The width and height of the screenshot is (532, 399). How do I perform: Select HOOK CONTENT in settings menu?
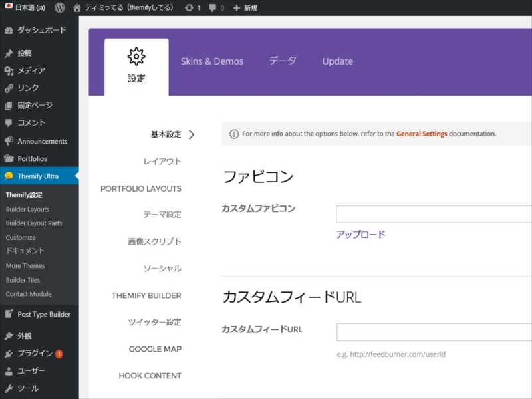[150, 376]
